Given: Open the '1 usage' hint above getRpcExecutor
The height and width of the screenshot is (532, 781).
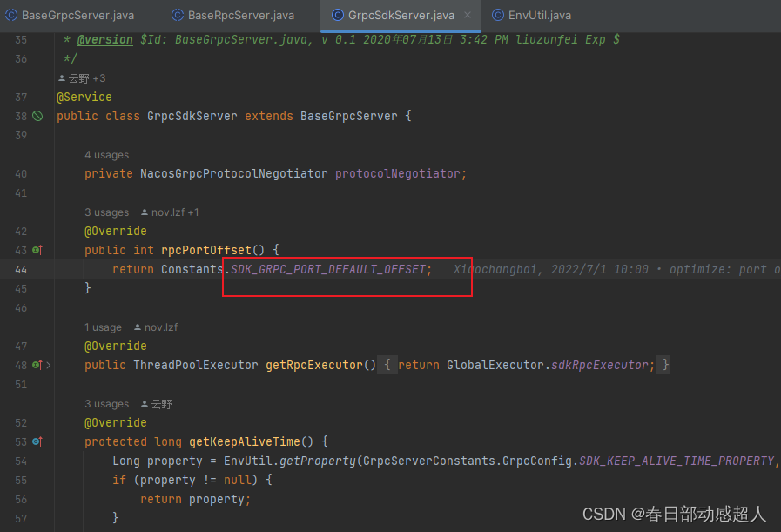Looking at the screenshot, I should tap(103, 327).
